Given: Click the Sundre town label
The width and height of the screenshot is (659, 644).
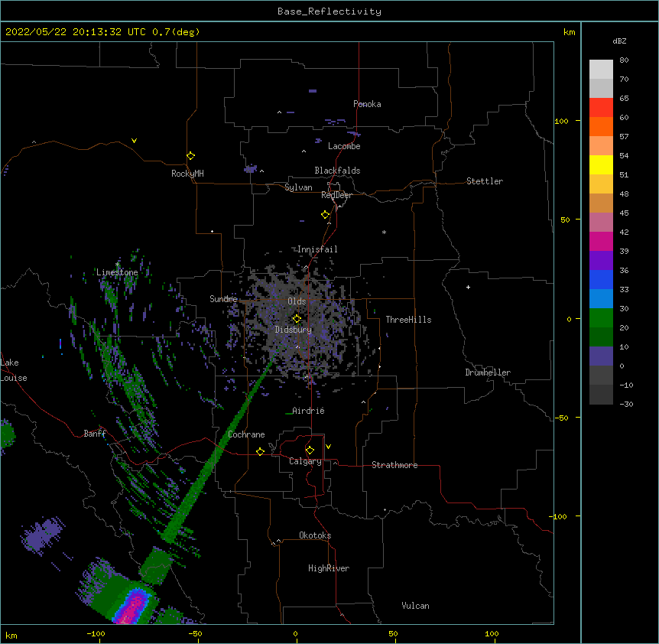Looking at the screenshot, I should 223,299.
